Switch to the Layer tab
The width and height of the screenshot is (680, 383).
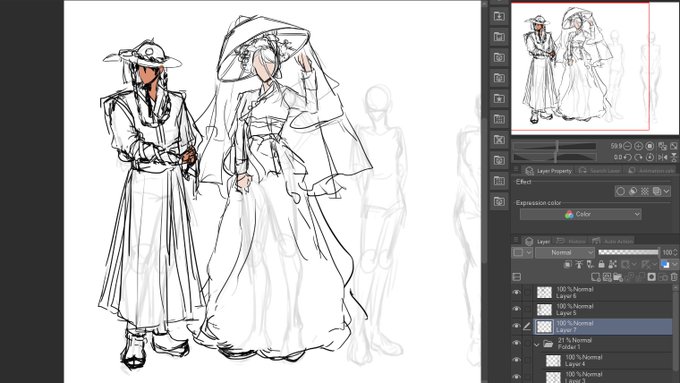pyautogui.click(x=537, y=241)
